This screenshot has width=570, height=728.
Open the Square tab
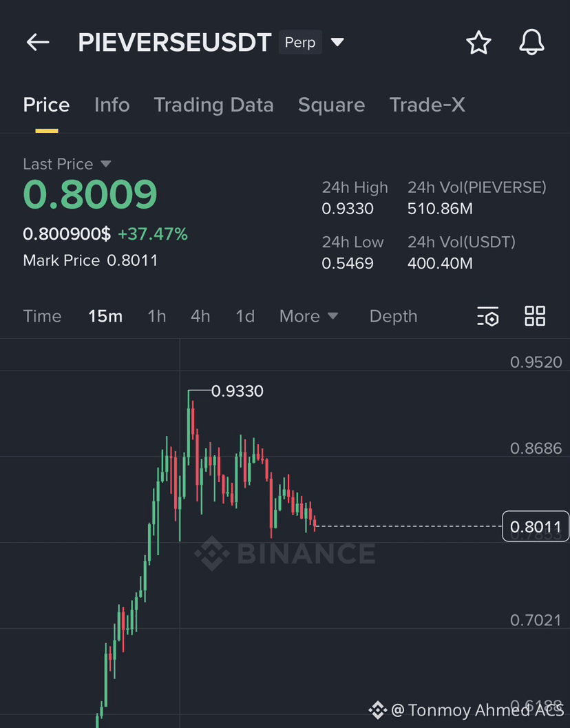pyautogui.click(x=331, y=105)
